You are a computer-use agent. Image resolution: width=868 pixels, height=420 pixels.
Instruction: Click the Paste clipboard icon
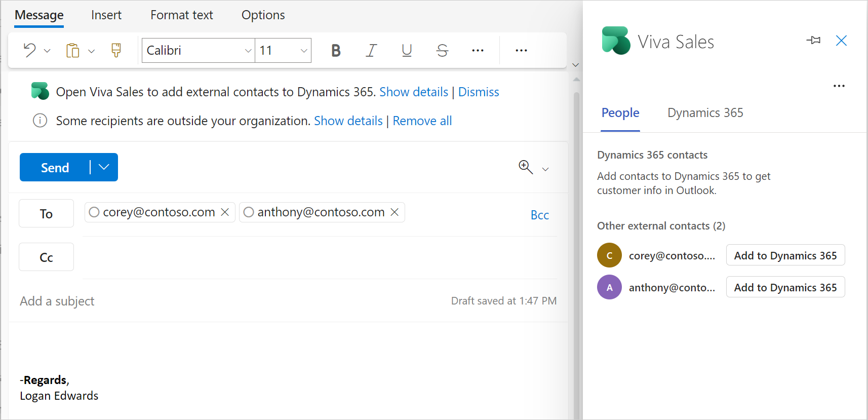tap(73, 51)
